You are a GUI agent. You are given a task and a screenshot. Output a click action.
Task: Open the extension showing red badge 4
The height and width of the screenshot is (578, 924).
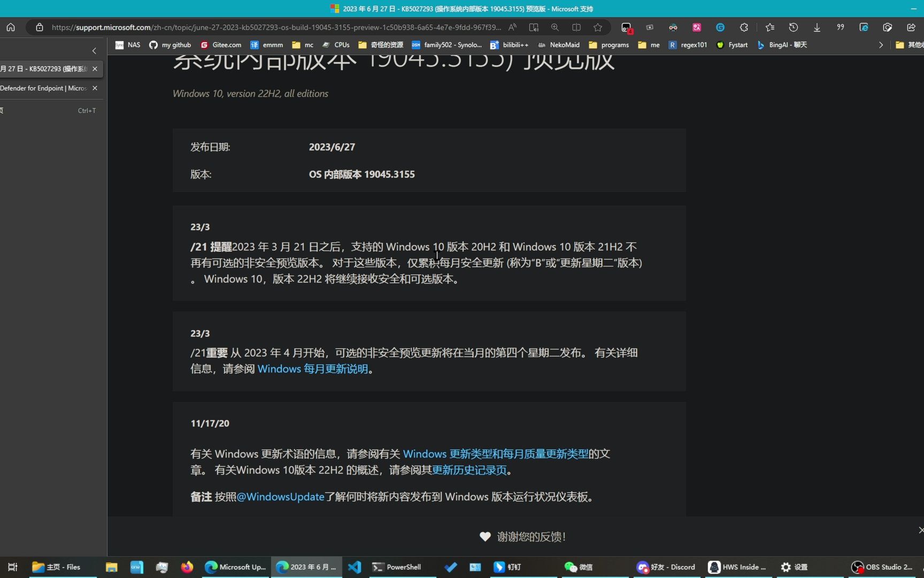[x=627, y=27]
